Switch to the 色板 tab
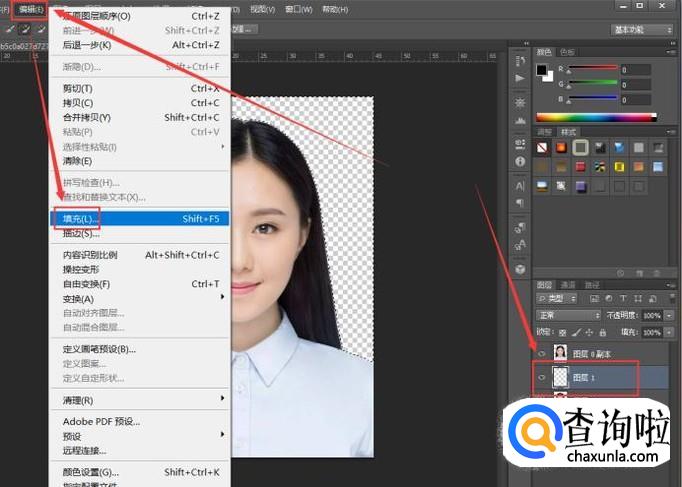Screen dimensions: 682x487 pos(568,52)
